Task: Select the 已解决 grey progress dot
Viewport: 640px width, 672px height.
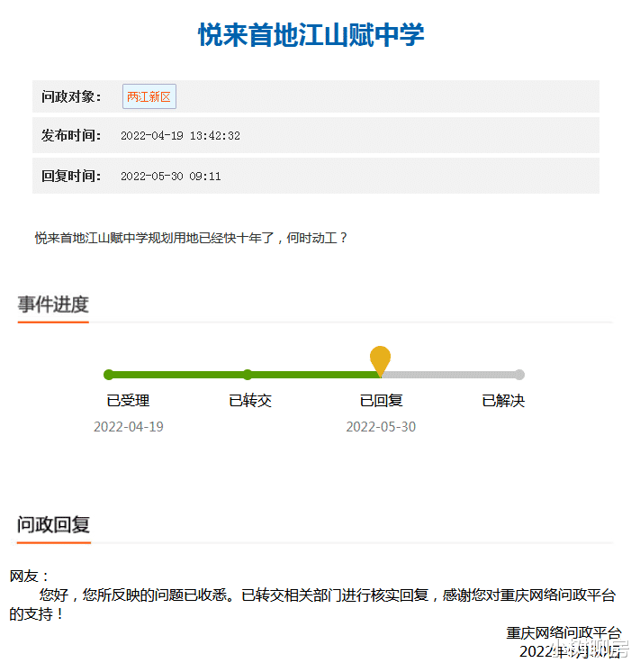Action: 519,375
